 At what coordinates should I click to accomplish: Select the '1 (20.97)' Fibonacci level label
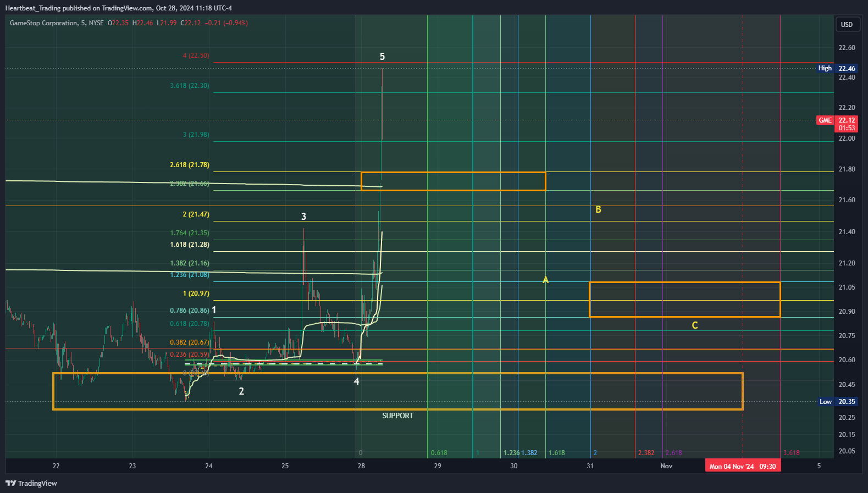[x=196, y=293]
